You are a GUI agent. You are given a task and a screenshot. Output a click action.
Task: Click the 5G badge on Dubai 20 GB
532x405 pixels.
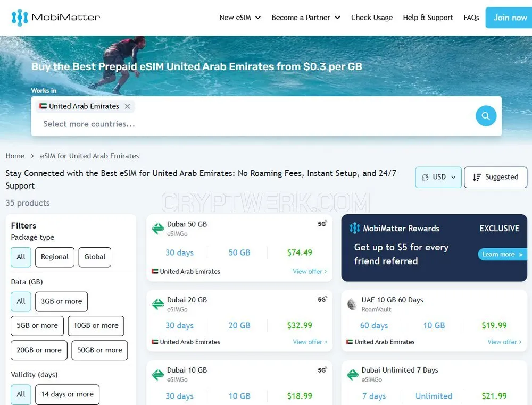click(x=322, y=299)
